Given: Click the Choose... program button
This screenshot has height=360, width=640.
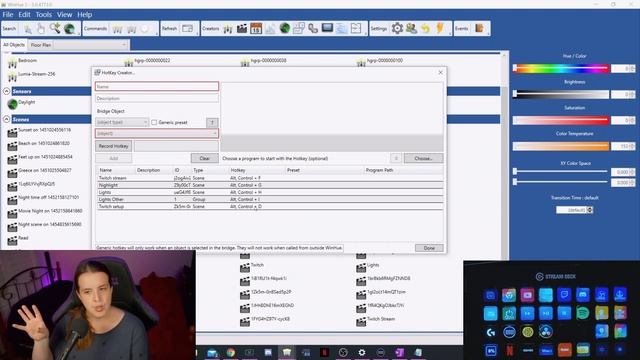Looking at the screenshot, I should click(x=423, y=158).
